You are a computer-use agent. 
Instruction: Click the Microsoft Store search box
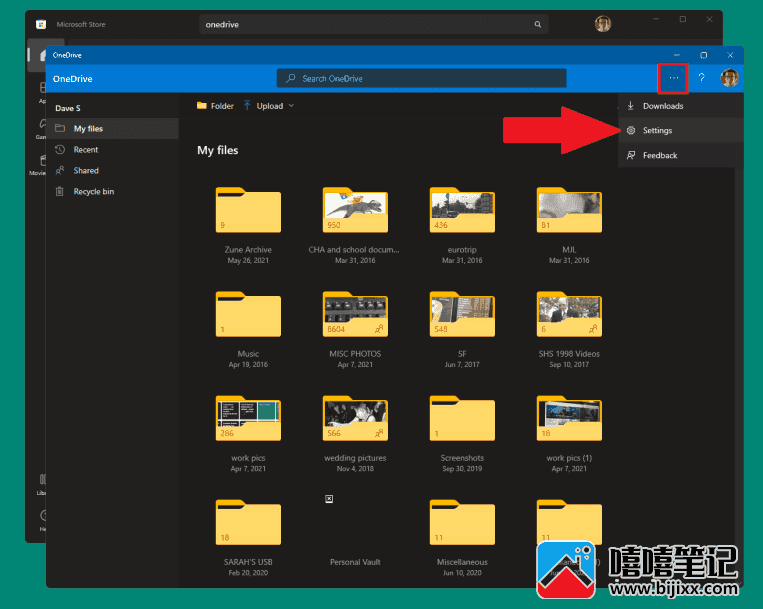pyautogui.click(x=374, y=24)
